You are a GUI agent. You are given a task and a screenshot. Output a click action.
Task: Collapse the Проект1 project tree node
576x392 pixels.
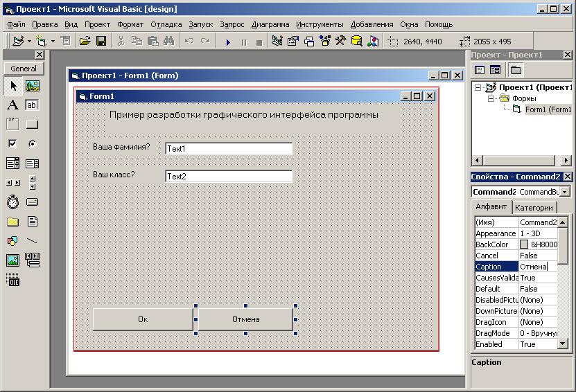pos(479,87)
